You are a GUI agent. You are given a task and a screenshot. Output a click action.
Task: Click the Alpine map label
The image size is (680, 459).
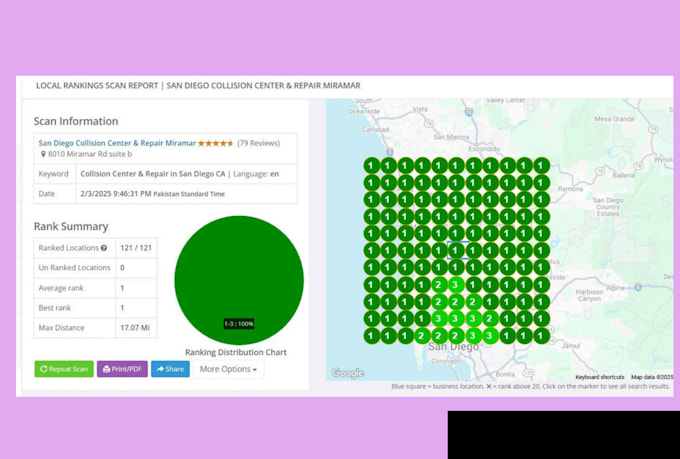[x=615, y=288]
